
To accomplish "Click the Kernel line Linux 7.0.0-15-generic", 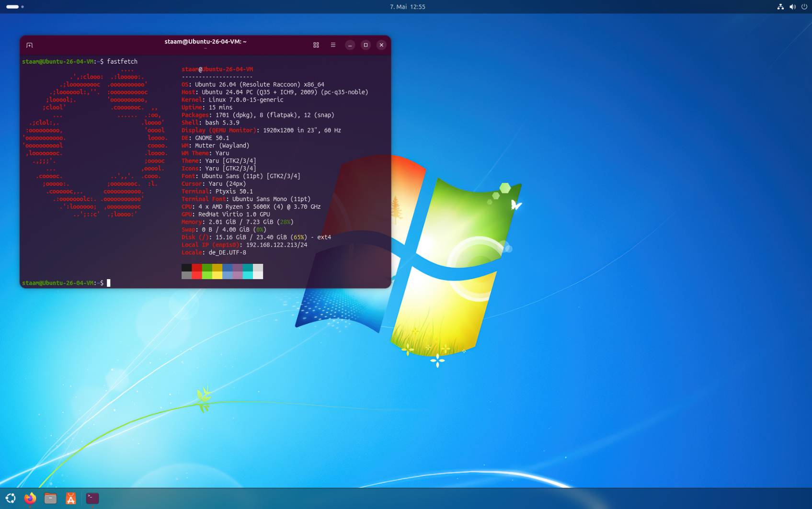I will (232, 100).
